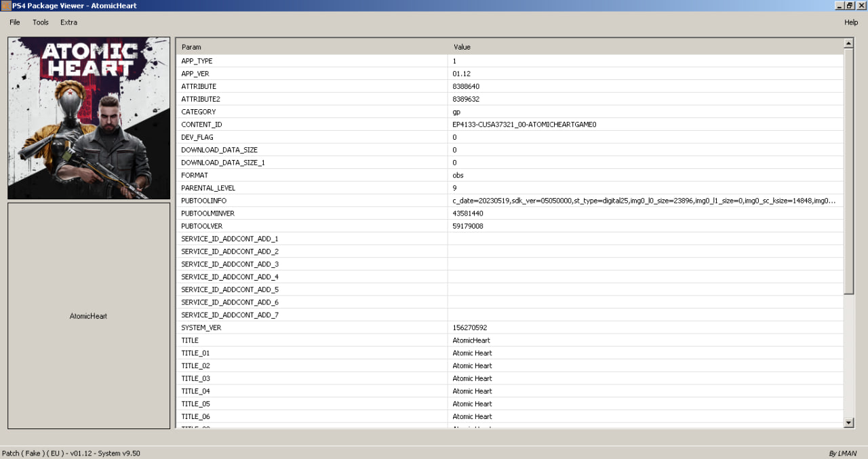Open the Tools menu
The width and height of the screenshot is (868, 459).
coord(41,22)
